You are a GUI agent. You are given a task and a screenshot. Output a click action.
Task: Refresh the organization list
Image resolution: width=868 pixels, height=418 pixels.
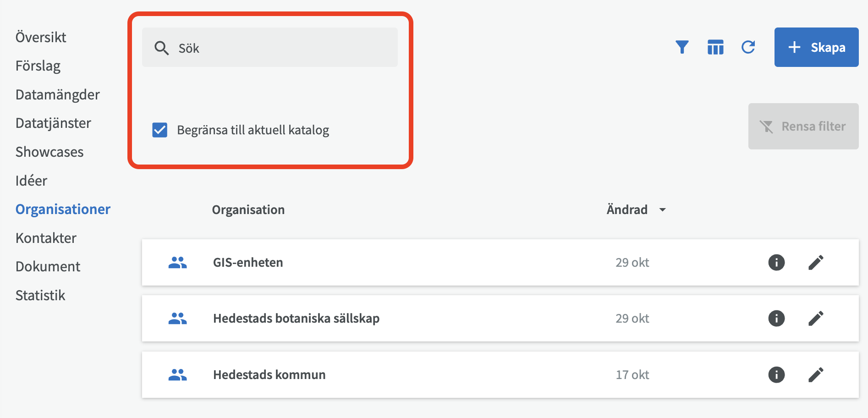click(748, 47)
